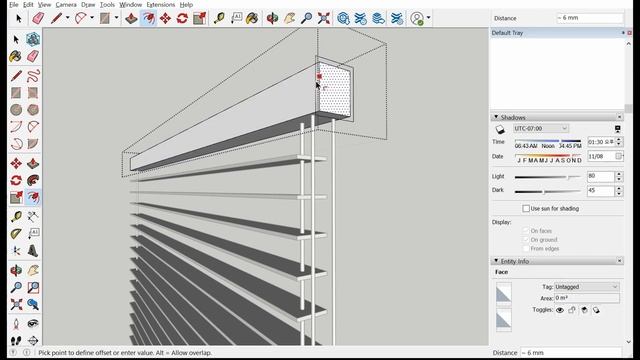Click the shadow details toggle button

[618, 129]
